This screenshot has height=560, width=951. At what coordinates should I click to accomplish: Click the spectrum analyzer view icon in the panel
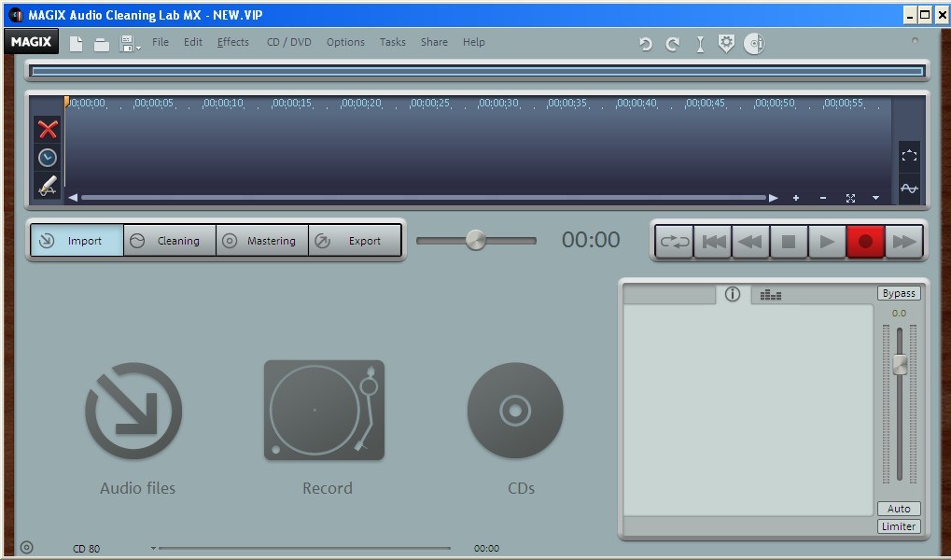pyautogui.click(x=770, y=295)
